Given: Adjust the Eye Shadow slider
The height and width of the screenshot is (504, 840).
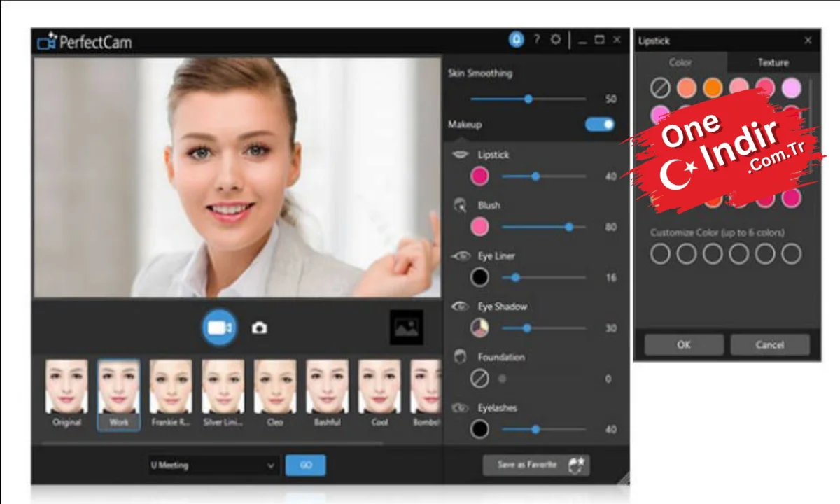Looking at the screenshot, I should [x=544, y=328].
